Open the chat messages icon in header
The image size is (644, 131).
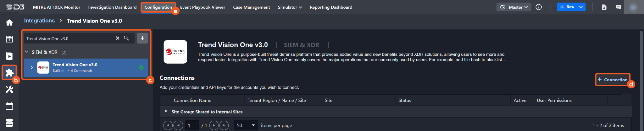pos(618,7)
